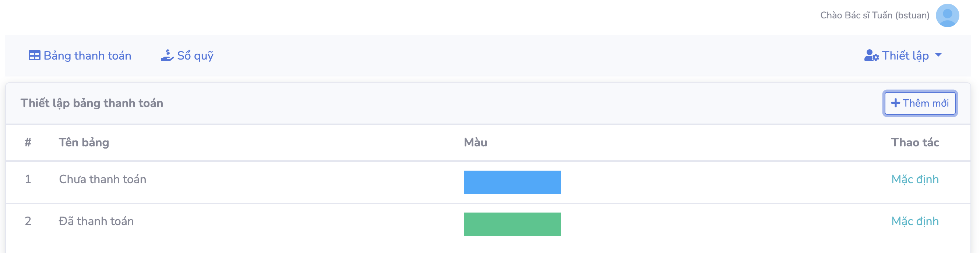Click the Màu column header
This screenshot has width=980, height=253.
(x=475, y=142)
